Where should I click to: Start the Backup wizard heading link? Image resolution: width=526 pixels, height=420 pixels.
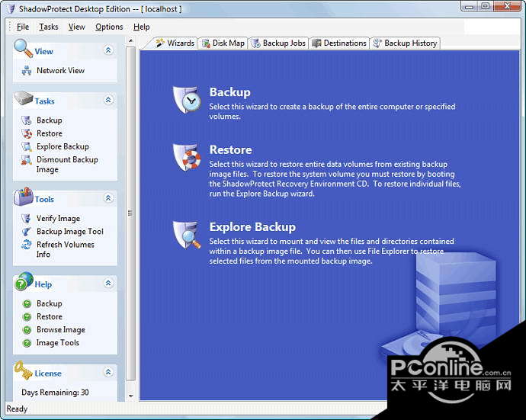[x=229, y=92]
